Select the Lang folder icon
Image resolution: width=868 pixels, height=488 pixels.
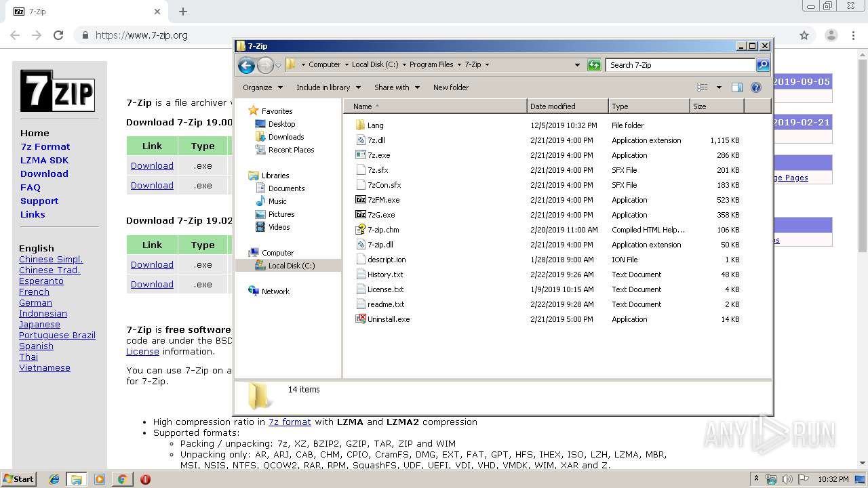tap(360, 125)
